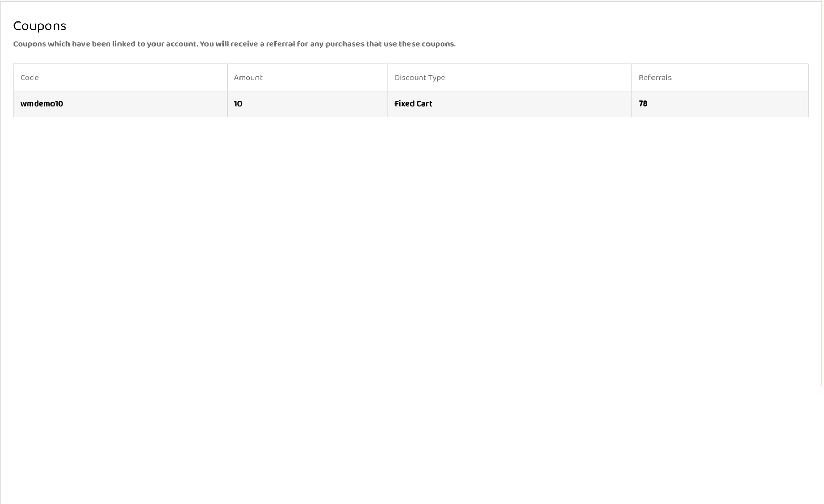Click the Fixed Cart discount type cell
The width and height of the screenshot is (824, 504).
413,103
